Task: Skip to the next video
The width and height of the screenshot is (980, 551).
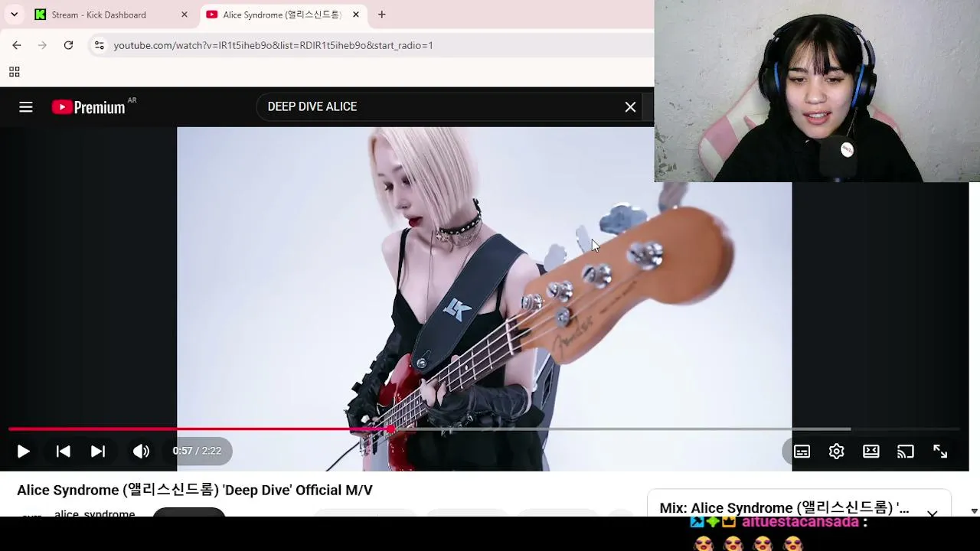Action: click(98, 452)
